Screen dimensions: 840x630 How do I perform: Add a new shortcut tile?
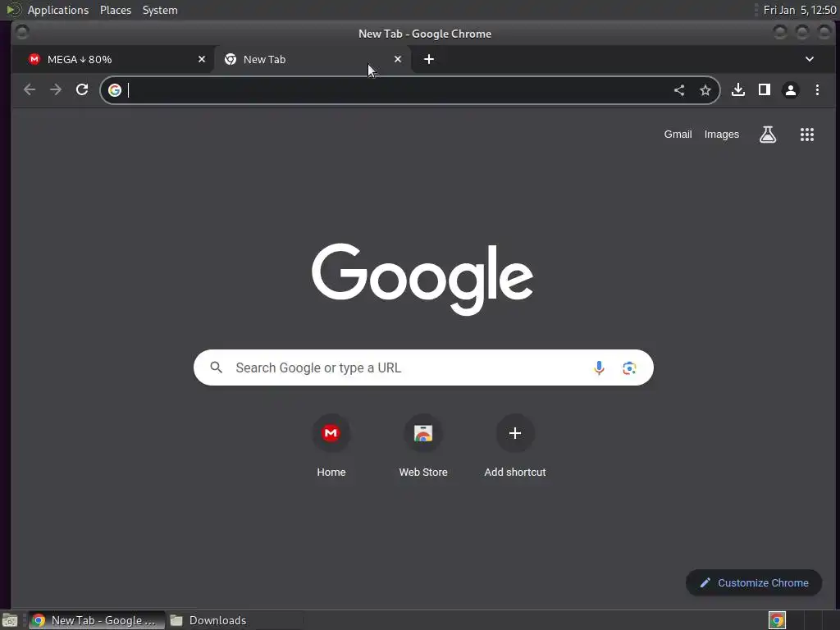515,447
